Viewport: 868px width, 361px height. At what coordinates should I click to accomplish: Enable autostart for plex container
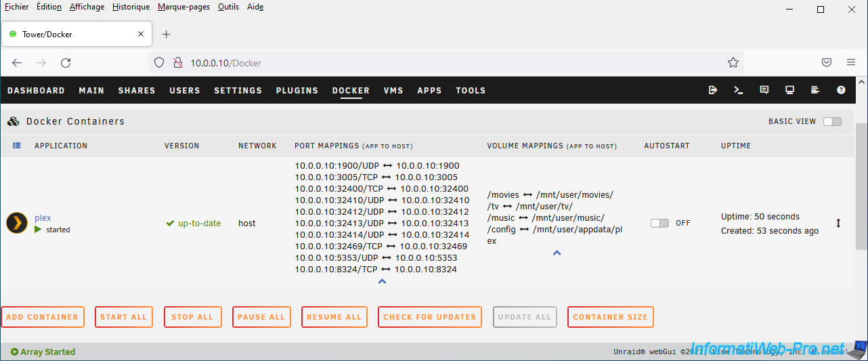659,224
